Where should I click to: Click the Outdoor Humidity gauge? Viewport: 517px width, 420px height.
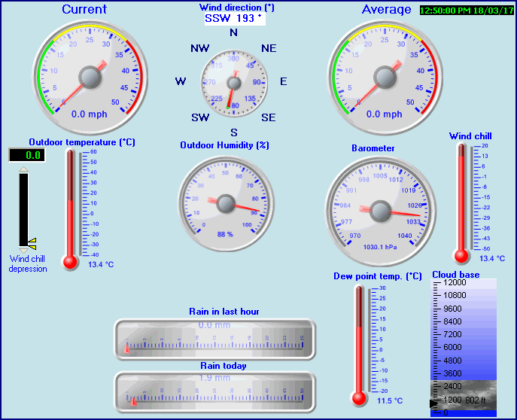coord(226,203)
